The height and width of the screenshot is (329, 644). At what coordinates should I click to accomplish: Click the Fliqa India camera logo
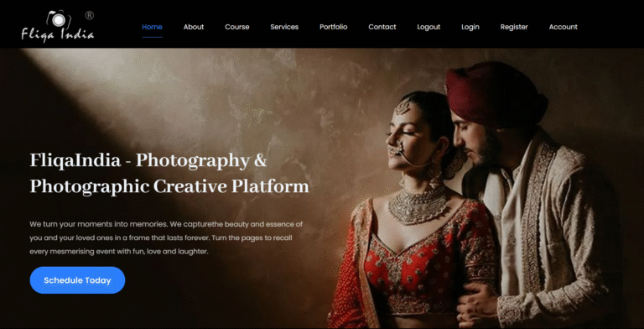point(58,25)
